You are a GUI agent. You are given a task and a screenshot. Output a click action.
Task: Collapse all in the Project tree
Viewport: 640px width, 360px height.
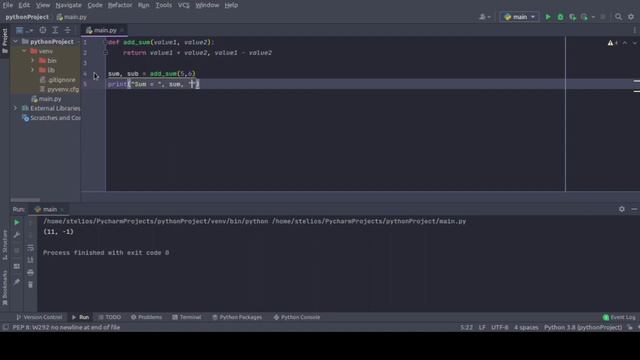67,30
